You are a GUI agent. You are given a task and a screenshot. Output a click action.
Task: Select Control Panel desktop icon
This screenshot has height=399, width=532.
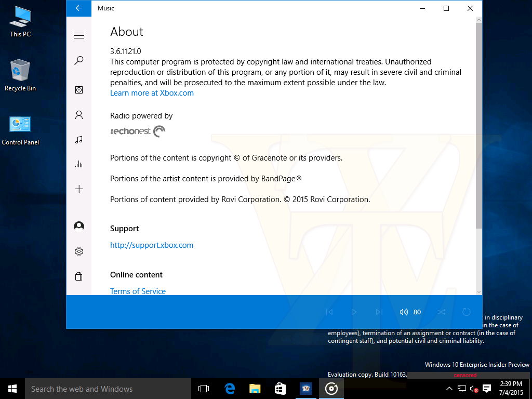coord(20,130)
